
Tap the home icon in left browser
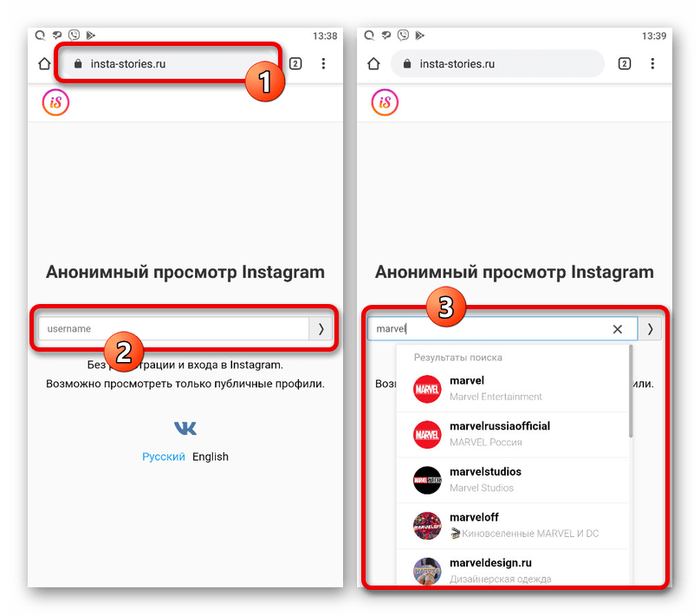coord(44,64)
